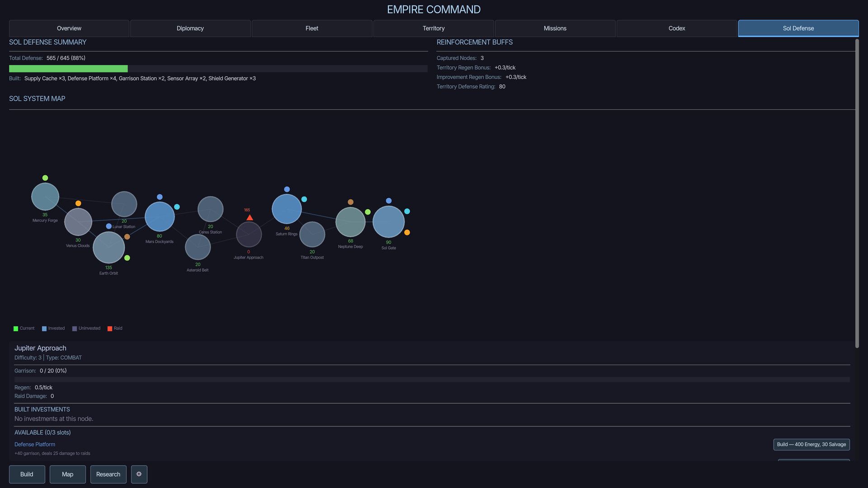
Task: Select the Neptune Deep node
Action: (350, 222)
